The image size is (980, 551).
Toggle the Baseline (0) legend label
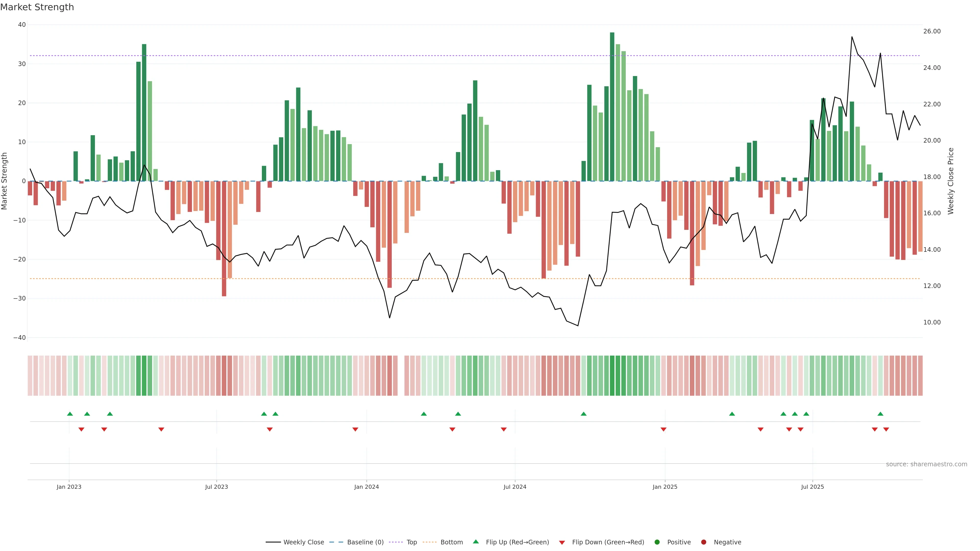coord(365,542)
